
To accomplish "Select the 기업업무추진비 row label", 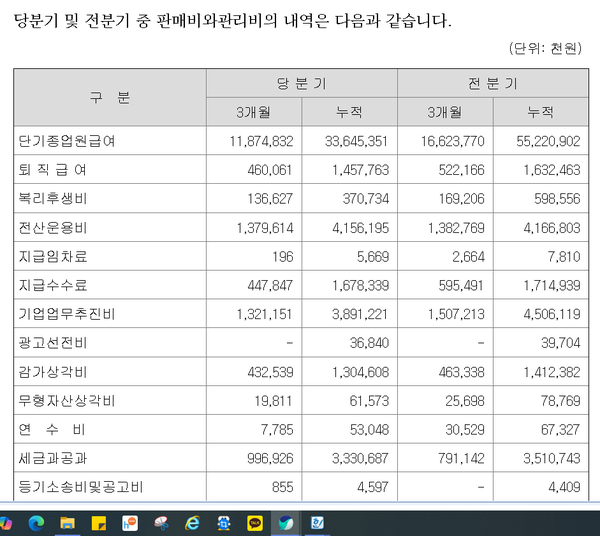I will 67,314.
